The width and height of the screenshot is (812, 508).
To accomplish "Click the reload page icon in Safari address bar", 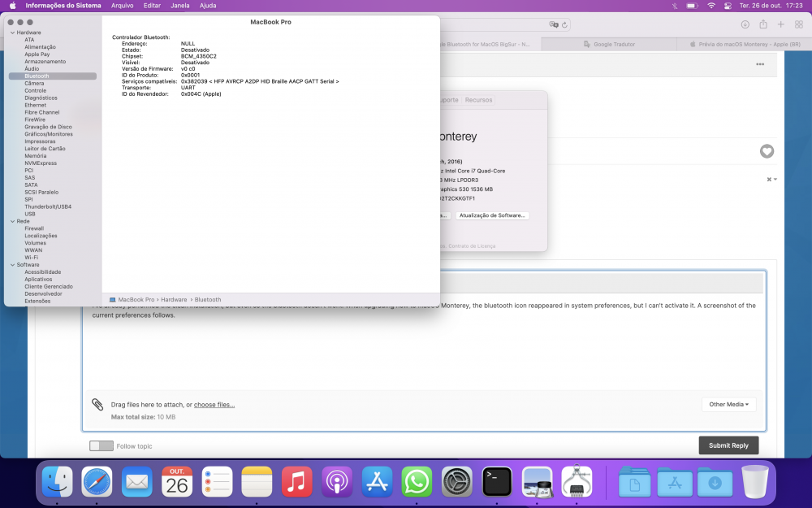I will tap(564, 24).
